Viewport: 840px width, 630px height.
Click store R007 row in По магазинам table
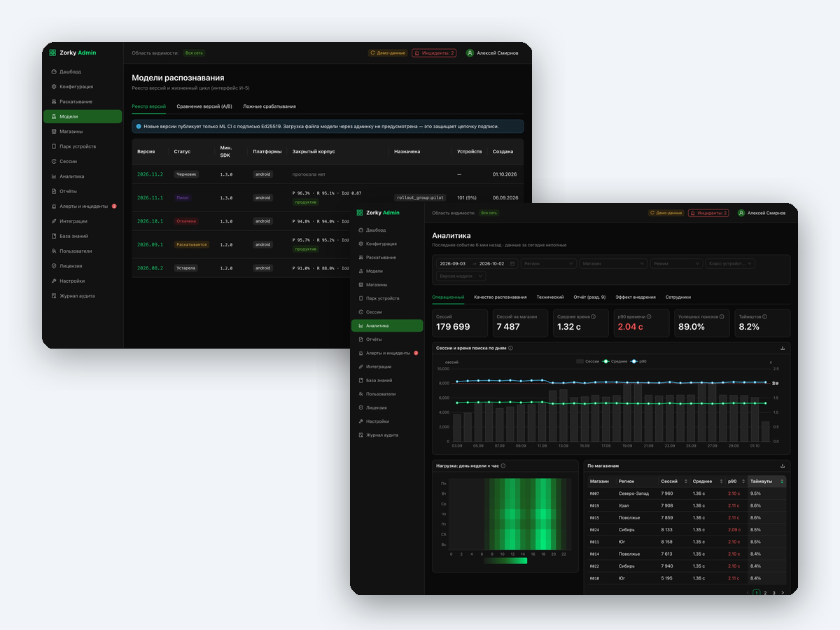click(x=686, y=493)
